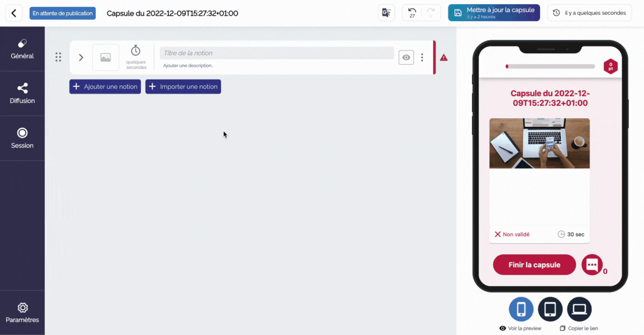Open the comments chat bubble
644x335 pixels.
click(x=592, y=264)
